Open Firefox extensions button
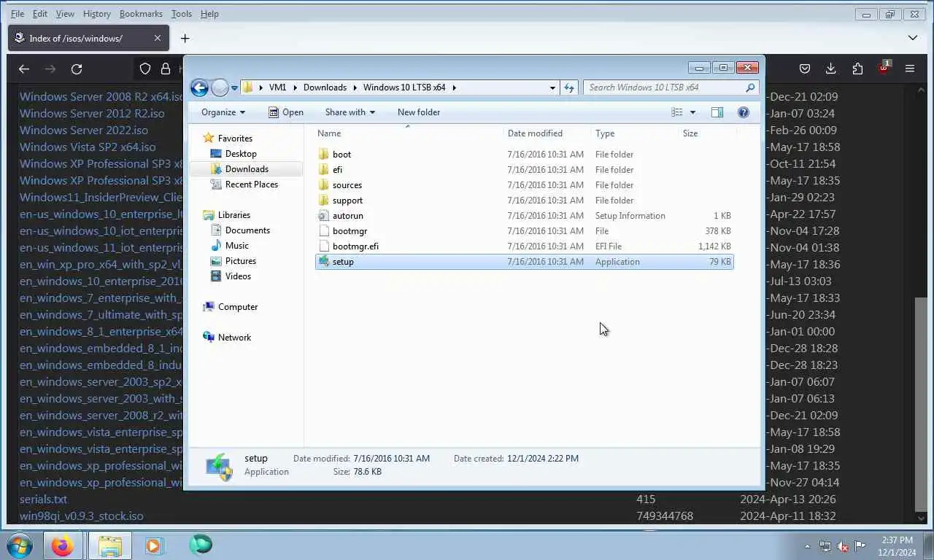Image resolution: width=934 pixels, height=560 pixels. tap(857, 69)
